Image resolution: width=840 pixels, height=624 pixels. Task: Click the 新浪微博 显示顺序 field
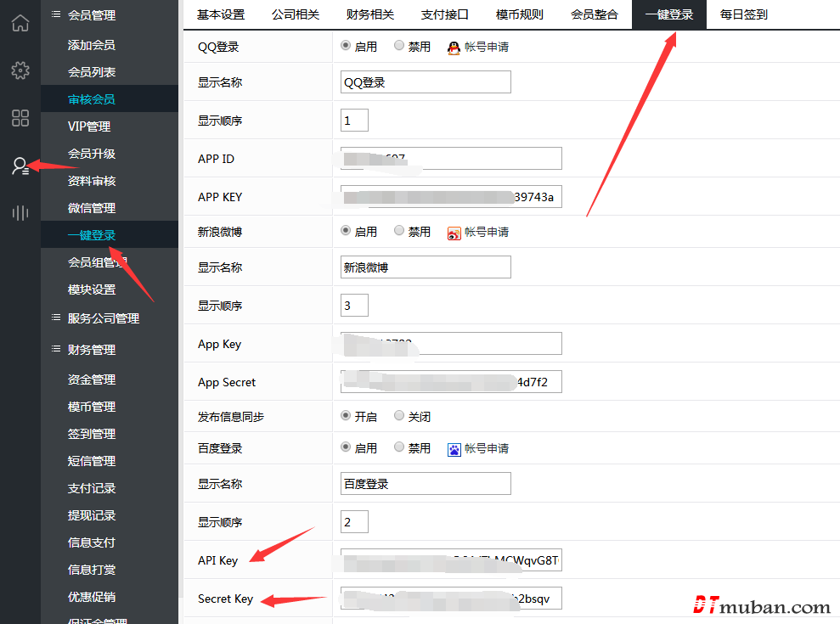[x=354, y=306]
